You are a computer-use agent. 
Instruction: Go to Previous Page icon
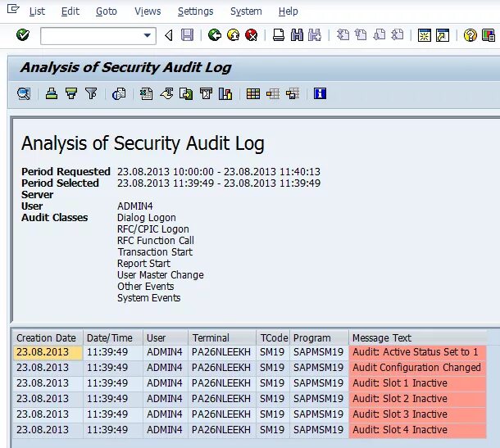pyautogui.click(x=361, y=34)
